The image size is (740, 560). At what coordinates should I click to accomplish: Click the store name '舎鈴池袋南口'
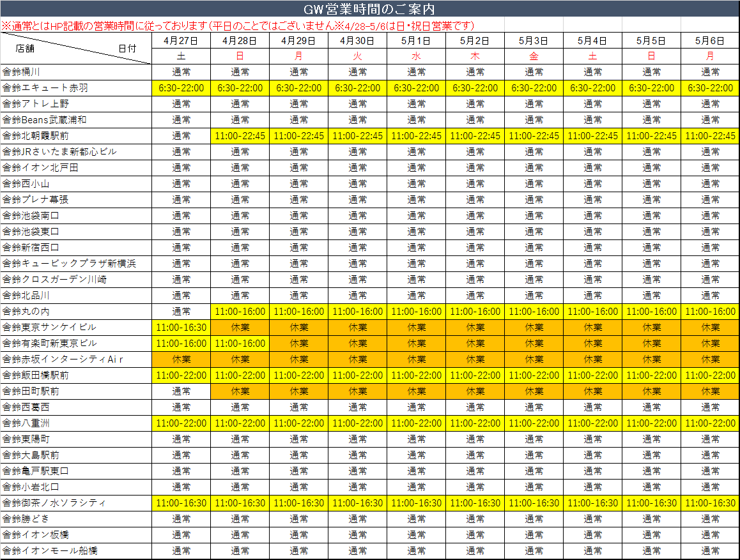[31, 215]
